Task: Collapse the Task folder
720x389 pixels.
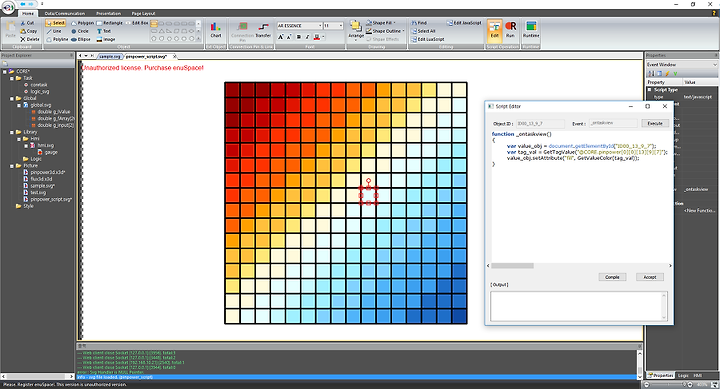Action: (x=12, y=78)
